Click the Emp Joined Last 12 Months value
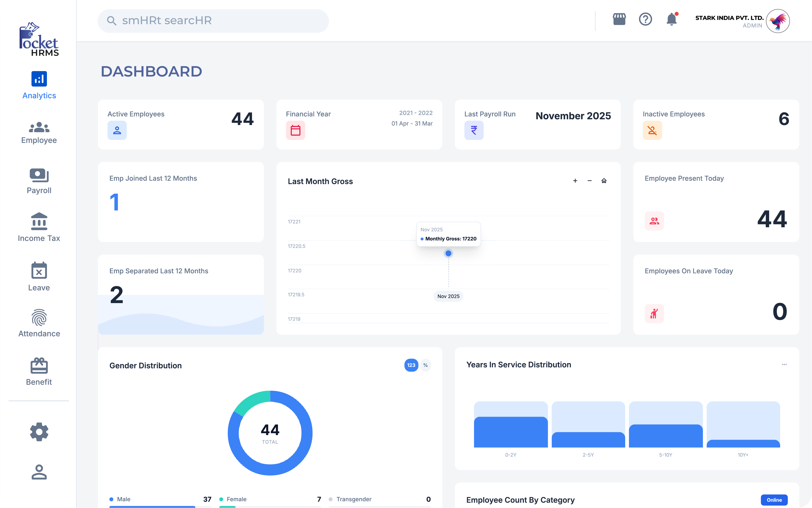Viewport: 812px width, 508px height. [x=115, y=202]
